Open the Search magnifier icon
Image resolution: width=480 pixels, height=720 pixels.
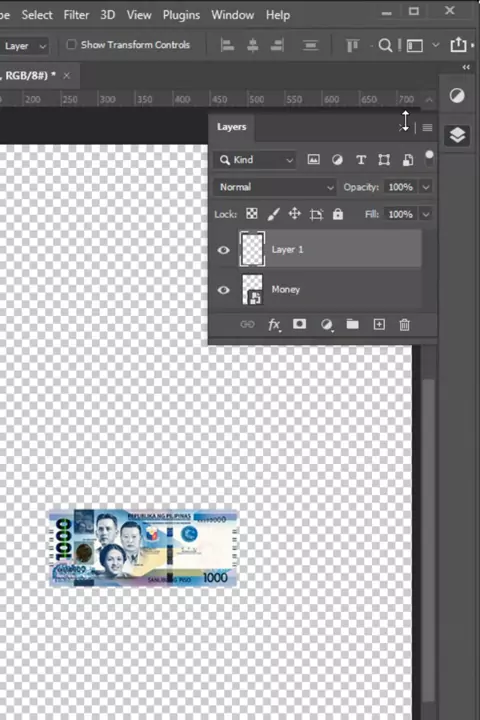(x=385, y=45)
